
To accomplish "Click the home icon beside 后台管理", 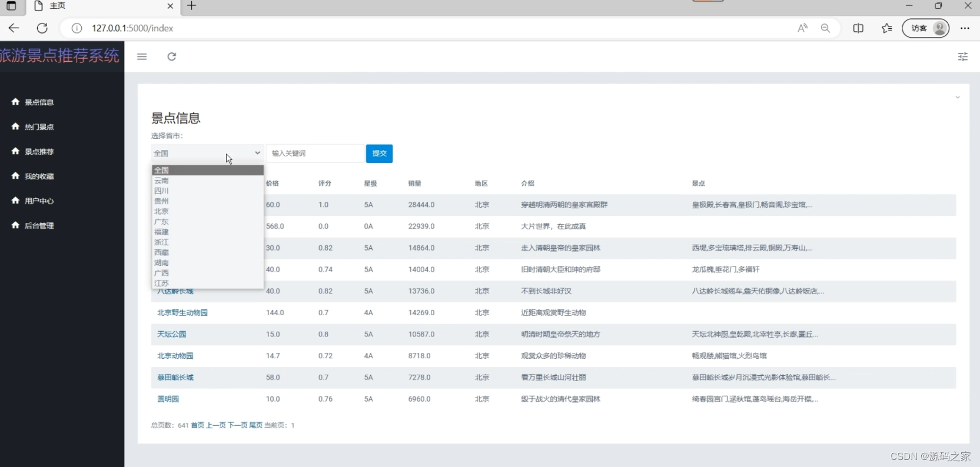I will click(x=15, y=225).
